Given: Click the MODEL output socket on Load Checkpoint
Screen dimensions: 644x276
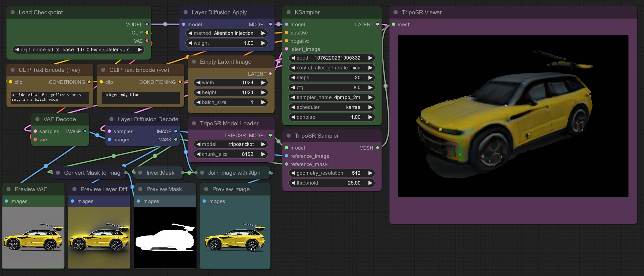Looking at the screenshot, I should point(147,24).
